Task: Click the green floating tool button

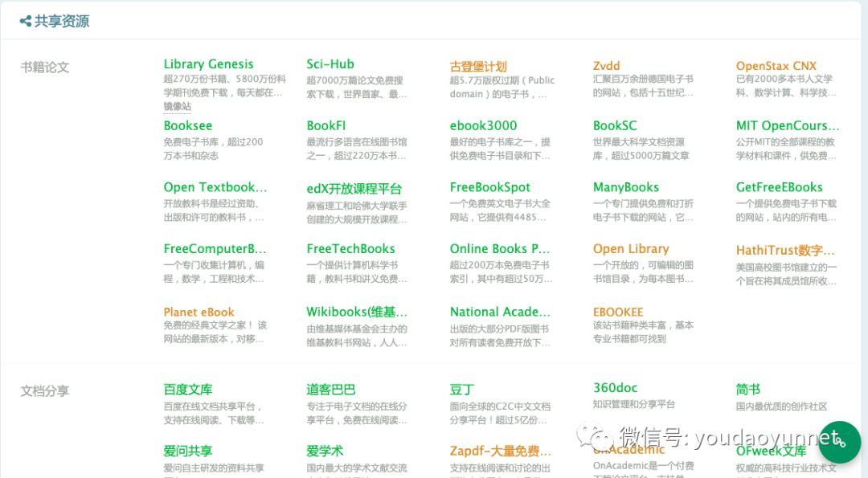Action: 839,442
